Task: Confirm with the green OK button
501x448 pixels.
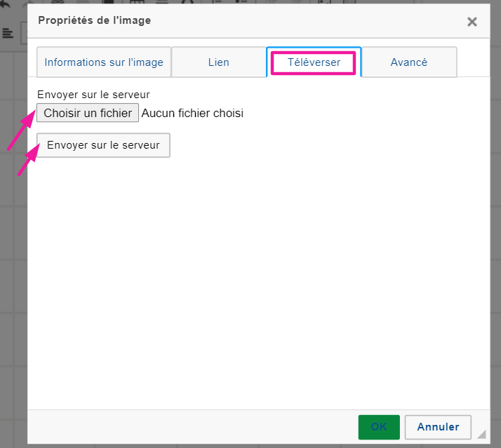Action: (x=379, y=427)
